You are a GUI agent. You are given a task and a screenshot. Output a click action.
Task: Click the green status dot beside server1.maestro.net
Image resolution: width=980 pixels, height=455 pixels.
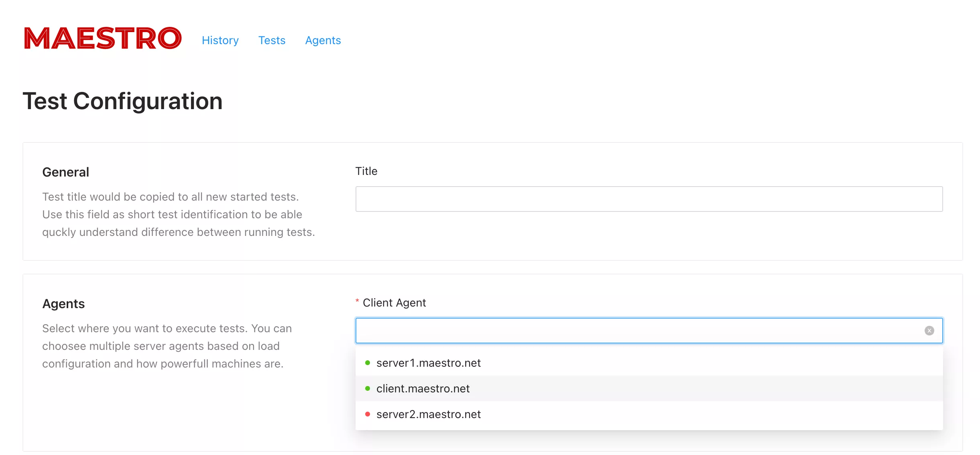tap(367, 363)
